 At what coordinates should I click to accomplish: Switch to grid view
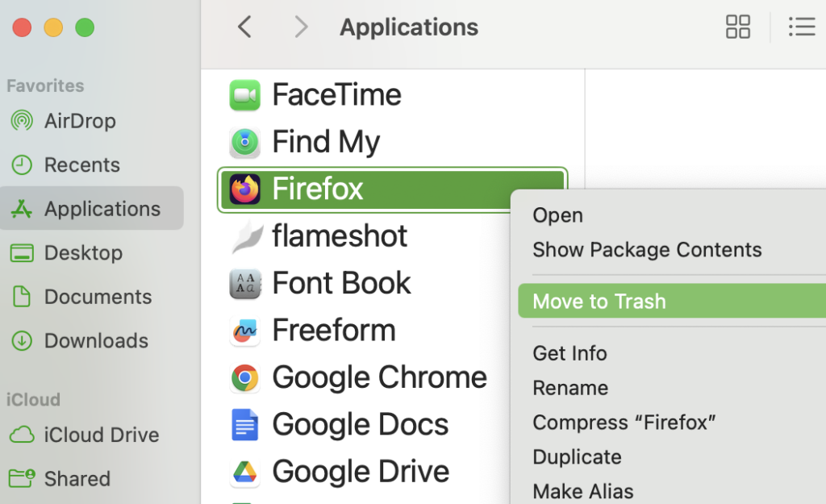(x=737, y=27)
